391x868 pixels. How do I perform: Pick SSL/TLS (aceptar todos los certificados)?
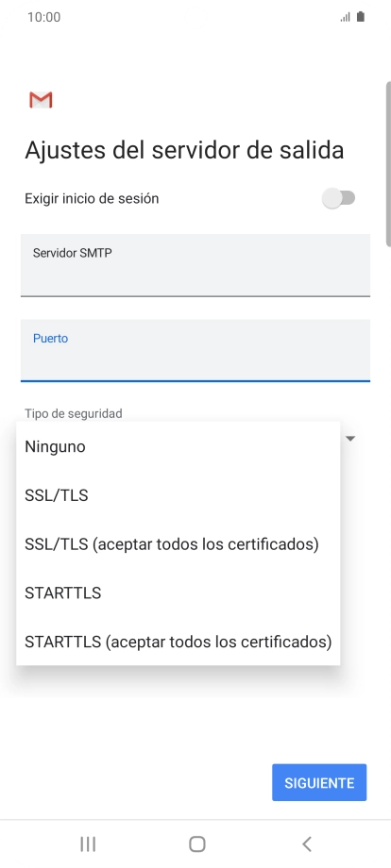click(178, 544)
